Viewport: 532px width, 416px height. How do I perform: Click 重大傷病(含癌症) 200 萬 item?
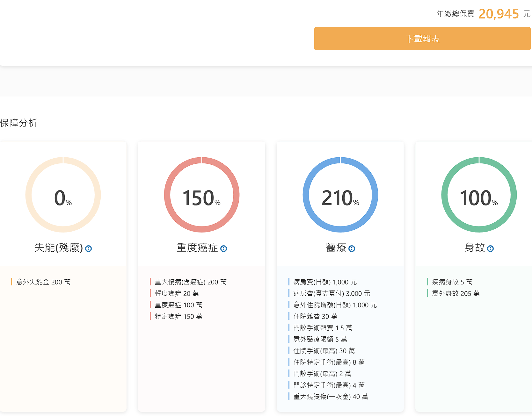[x=191, y=282]
